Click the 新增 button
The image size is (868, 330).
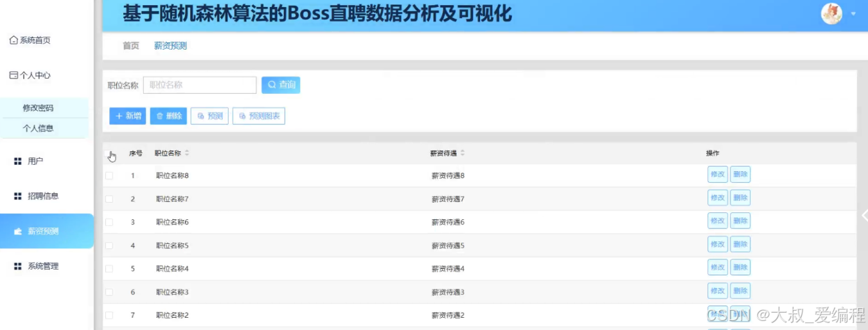coord(128,116)
